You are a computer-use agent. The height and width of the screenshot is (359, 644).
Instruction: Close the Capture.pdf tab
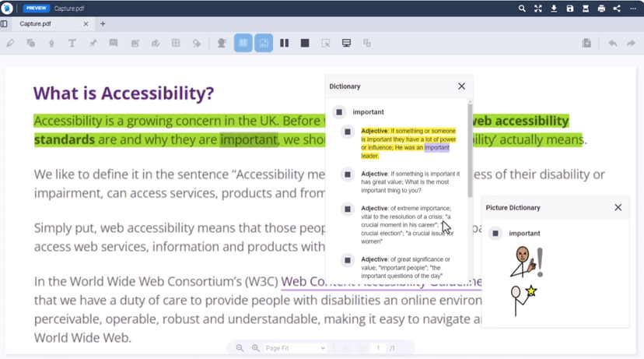[x=86, y=24]
